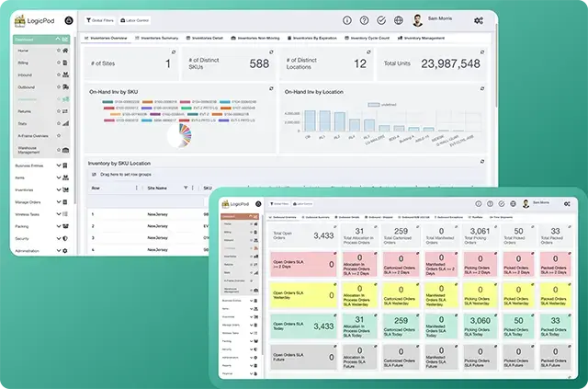Refresh the # of Distinct SKUs card

(x=271, y=51)
